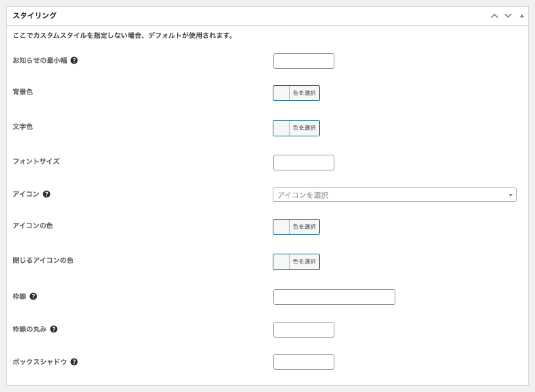This screenshot has height=392, width=535.
Task: Click the 背景色 color swatch preview
Action: coord(281,93)
